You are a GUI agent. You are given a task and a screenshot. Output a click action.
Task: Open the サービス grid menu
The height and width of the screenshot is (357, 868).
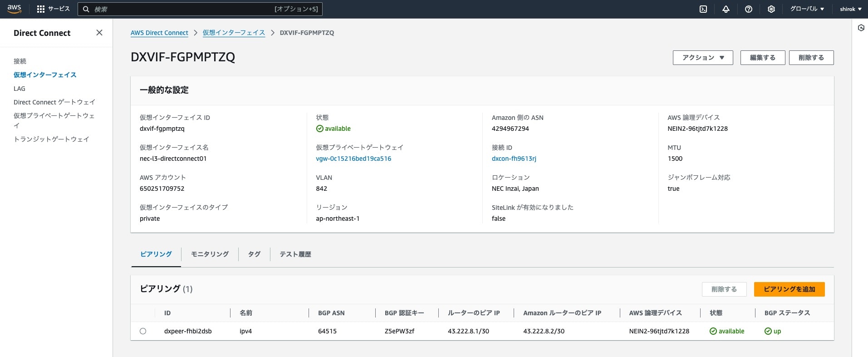click(x=53, y=9)
